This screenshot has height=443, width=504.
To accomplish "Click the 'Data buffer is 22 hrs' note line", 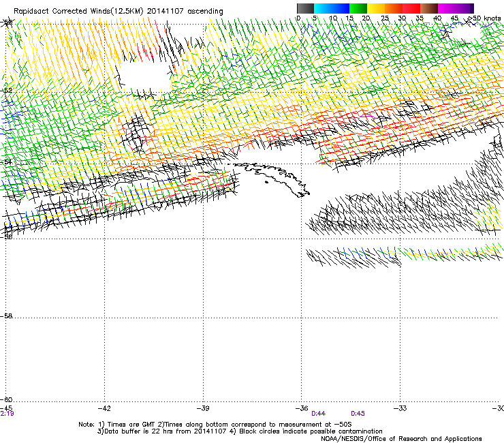I will [x=240, y=431].
